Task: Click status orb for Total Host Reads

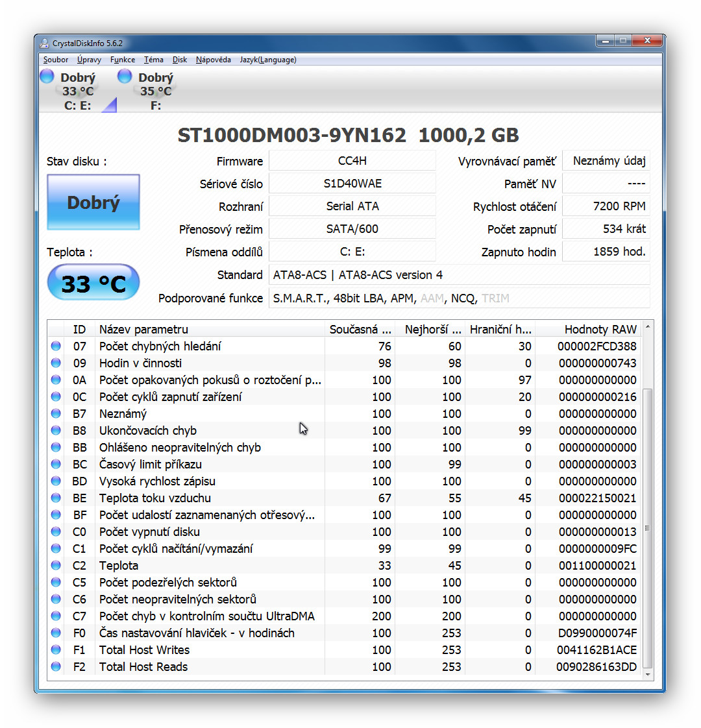Action: (56, 667)
